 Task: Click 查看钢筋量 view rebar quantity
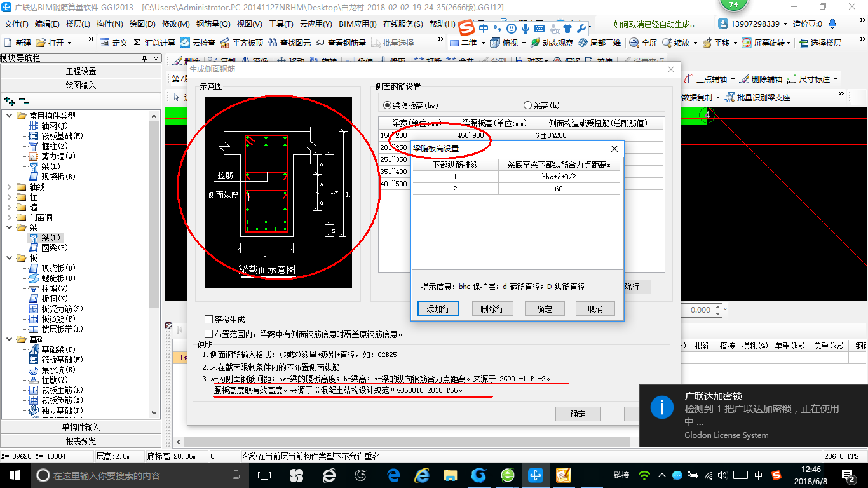coord(341,43)
